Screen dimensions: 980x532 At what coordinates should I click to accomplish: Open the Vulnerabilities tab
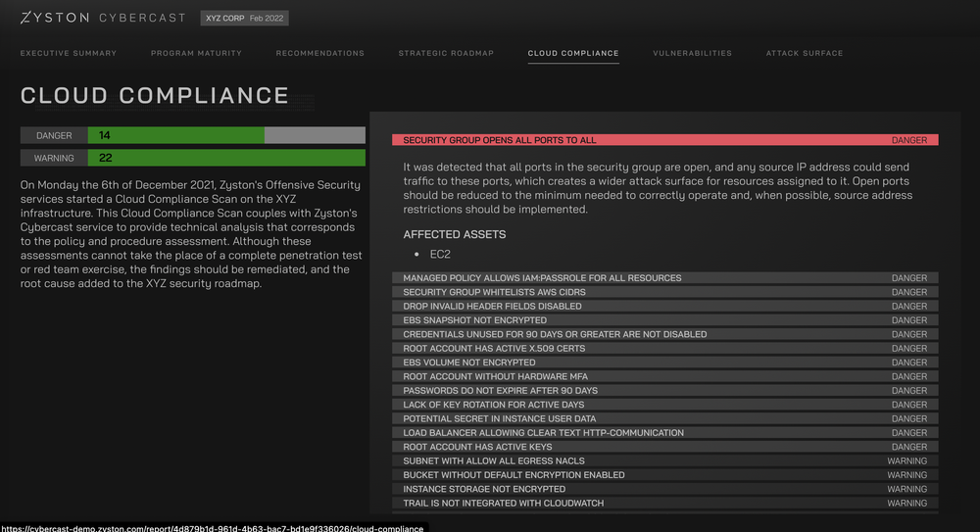pos(693,53)
